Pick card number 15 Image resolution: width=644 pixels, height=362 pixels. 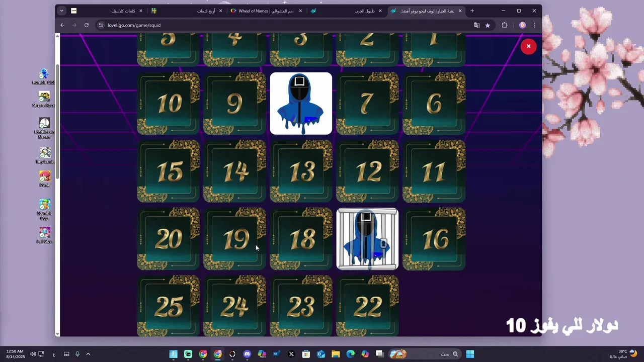pyautogui.click(x=168, y=171)
